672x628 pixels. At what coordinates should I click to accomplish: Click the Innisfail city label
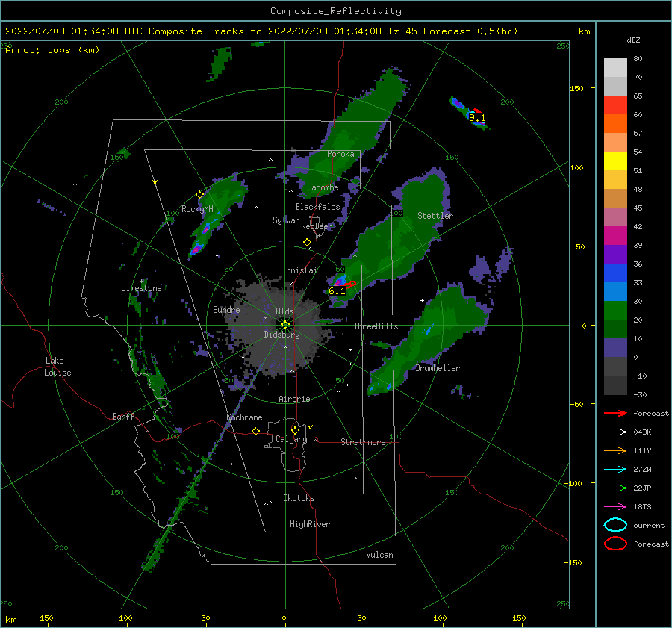coord(302,270)
